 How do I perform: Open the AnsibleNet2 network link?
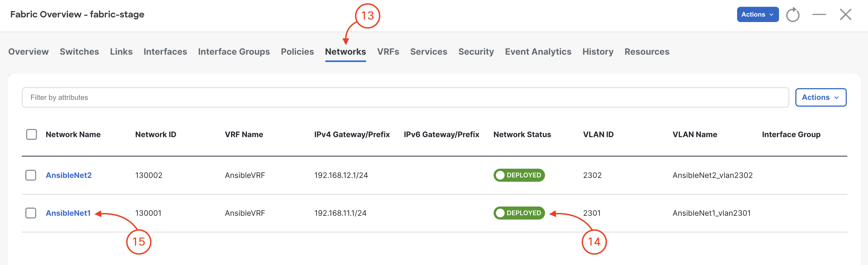click(x=69, y=175)
